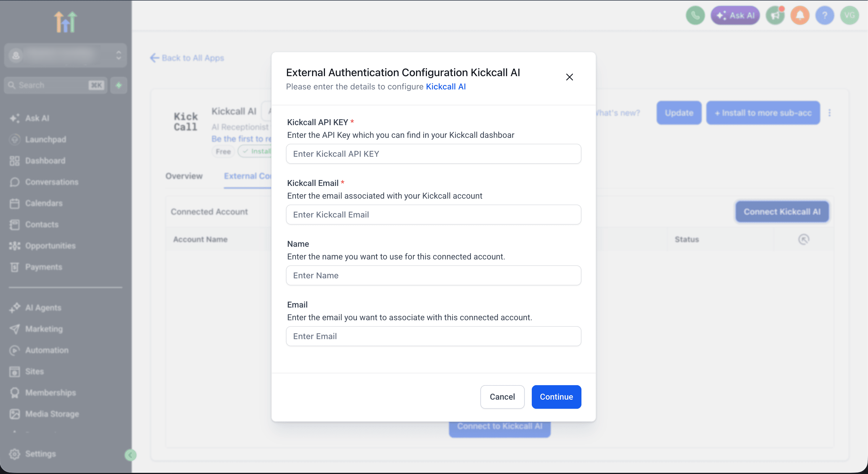This screenshot has height=474, width=868.
Task: Open the notifications bell
Action: (x=800, y=15)
